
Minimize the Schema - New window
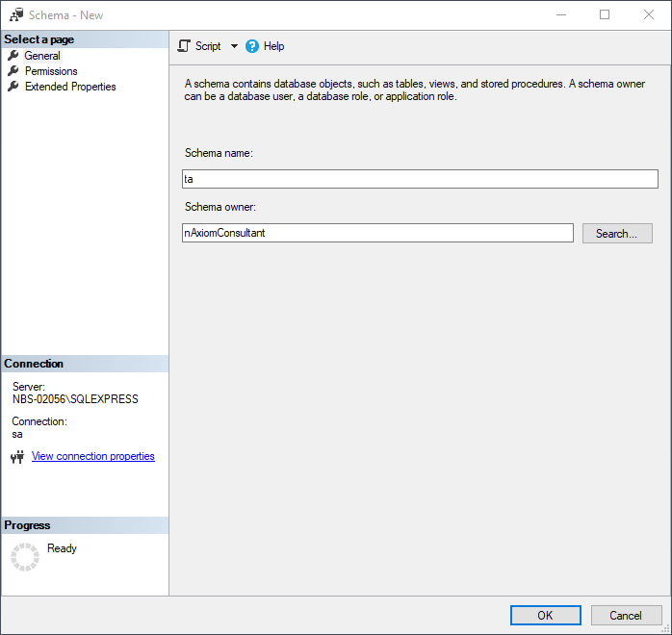pyautogui.click(x=560, y=14)
